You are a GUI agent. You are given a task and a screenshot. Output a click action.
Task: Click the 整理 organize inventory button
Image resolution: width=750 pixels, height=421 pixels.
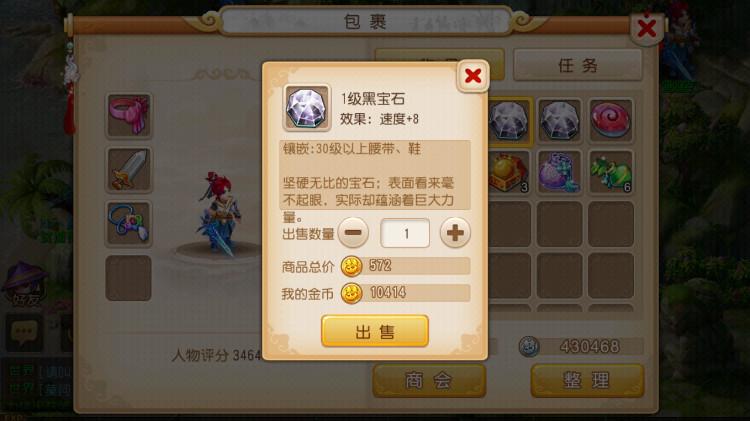click(x=587, y=380)
